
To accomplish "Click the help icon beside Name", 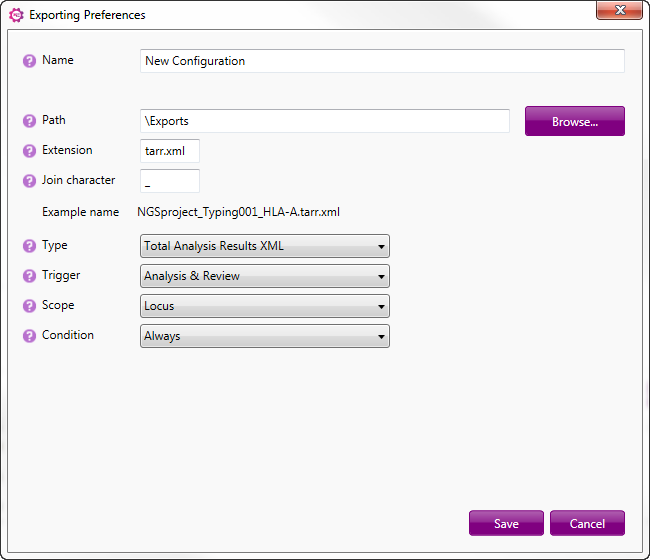I will click(29, 61).
